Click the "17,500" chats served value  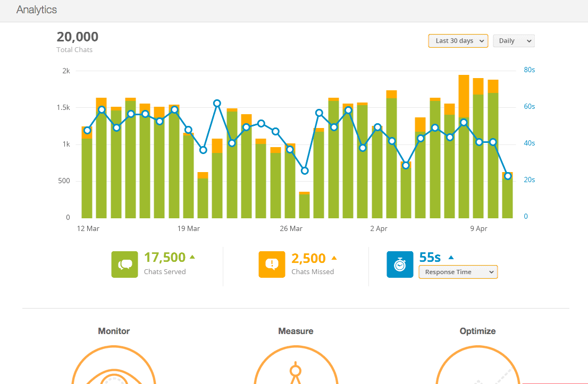[165, 258]
